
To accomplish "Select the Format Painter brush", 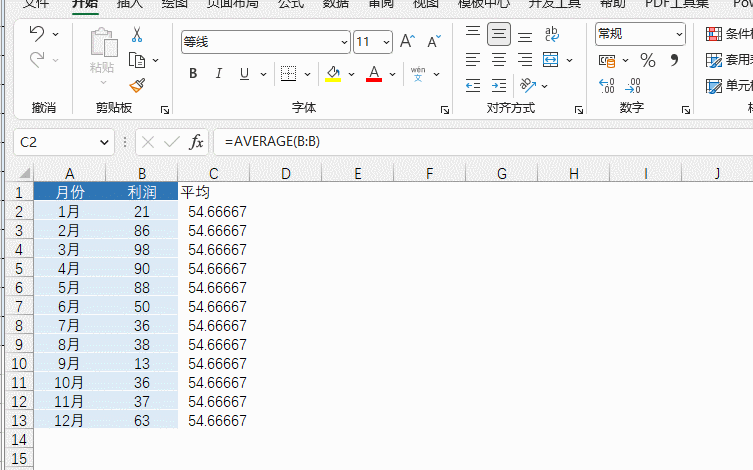I will pyautogui.click(x=137, y=86).
